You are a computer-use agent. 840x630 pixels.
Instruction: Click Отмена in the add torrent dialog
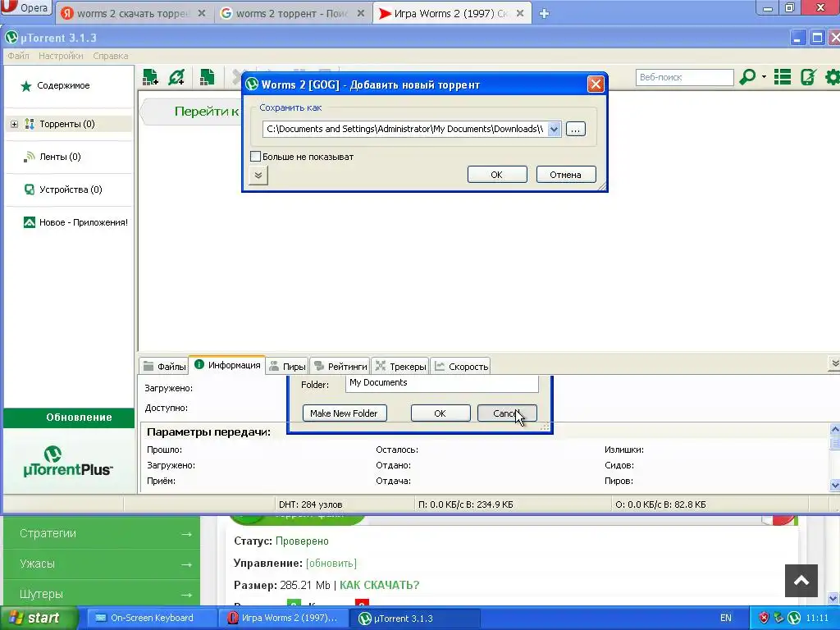tap(566, 175)
